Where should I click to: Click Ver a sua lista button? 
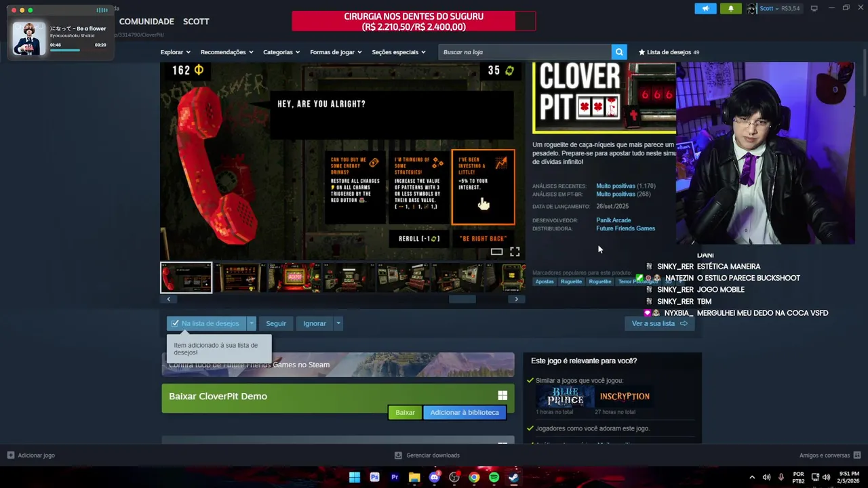(x=659, y=323)
